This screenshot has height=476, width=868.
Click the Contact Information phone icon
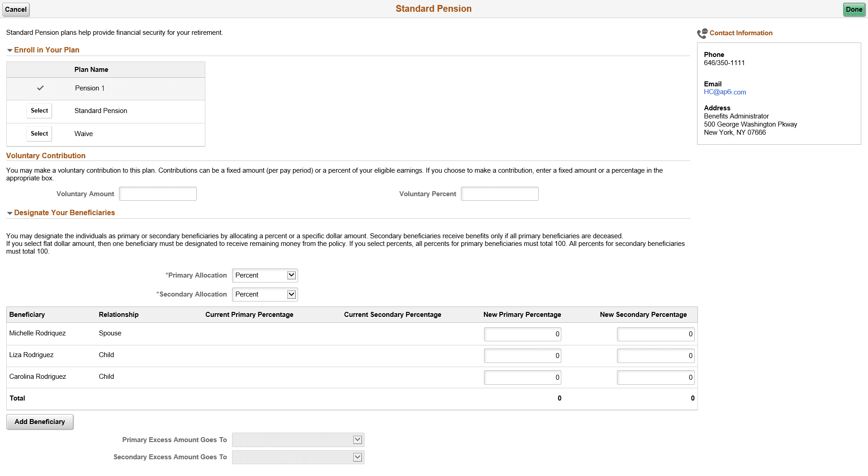point(702,33)
